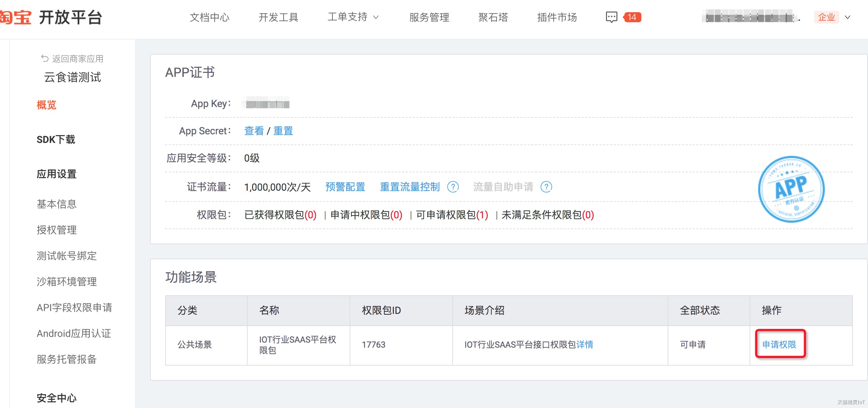Expand the account dropdown arrow next to 企业
This screenshot has width=868, height=408.
848,17
